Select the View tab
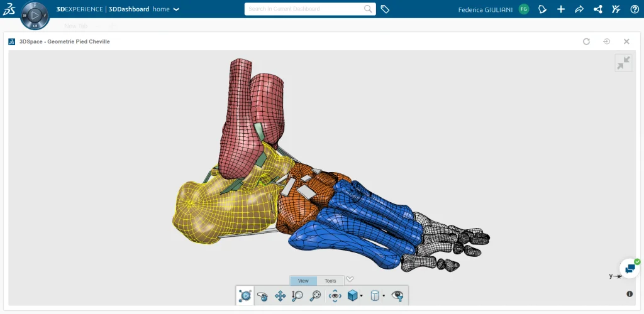 click(303, 281)
